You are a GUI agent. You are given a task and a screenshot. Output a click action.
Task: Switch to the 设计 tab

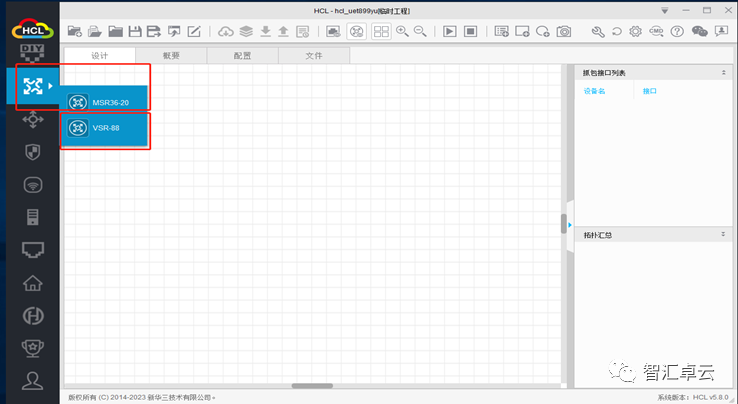[x=100, y=56]
